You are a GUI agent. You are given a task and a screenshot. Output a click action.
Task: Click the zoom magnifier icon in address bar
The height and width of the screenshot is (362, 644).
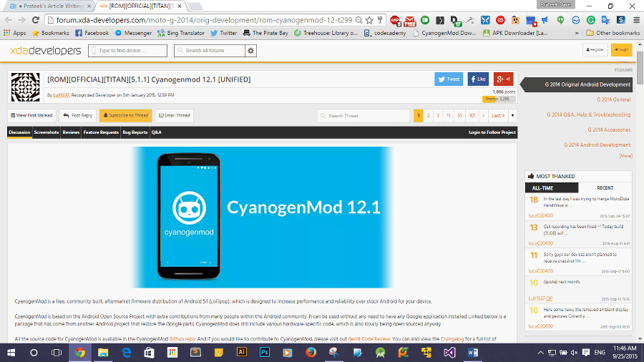pyautogui.click(x=359, y=20)
